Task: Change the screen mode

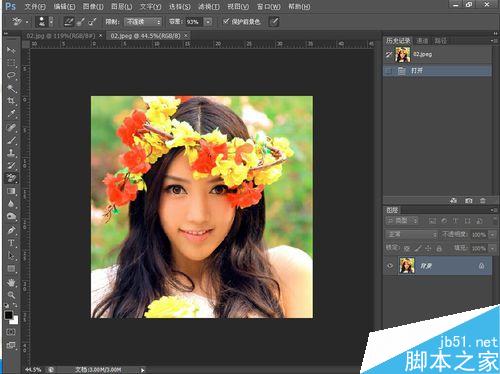Action: coord(11,345)
